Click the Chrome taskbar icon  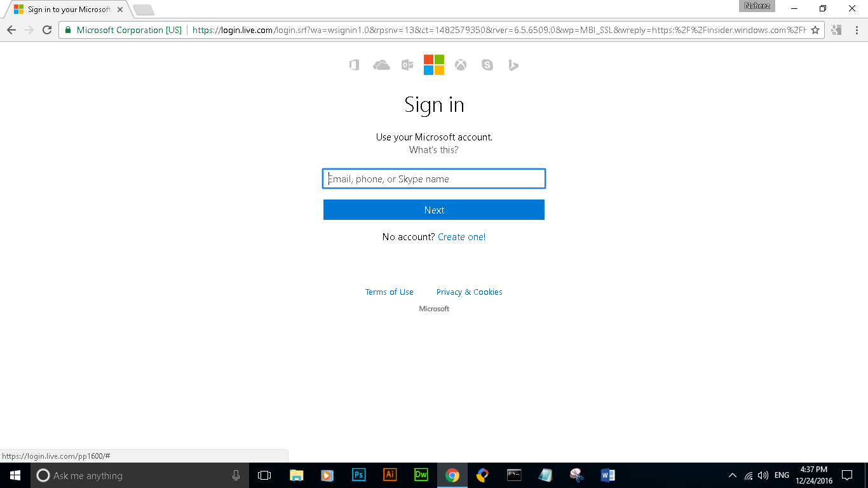[x=452, y=475]
